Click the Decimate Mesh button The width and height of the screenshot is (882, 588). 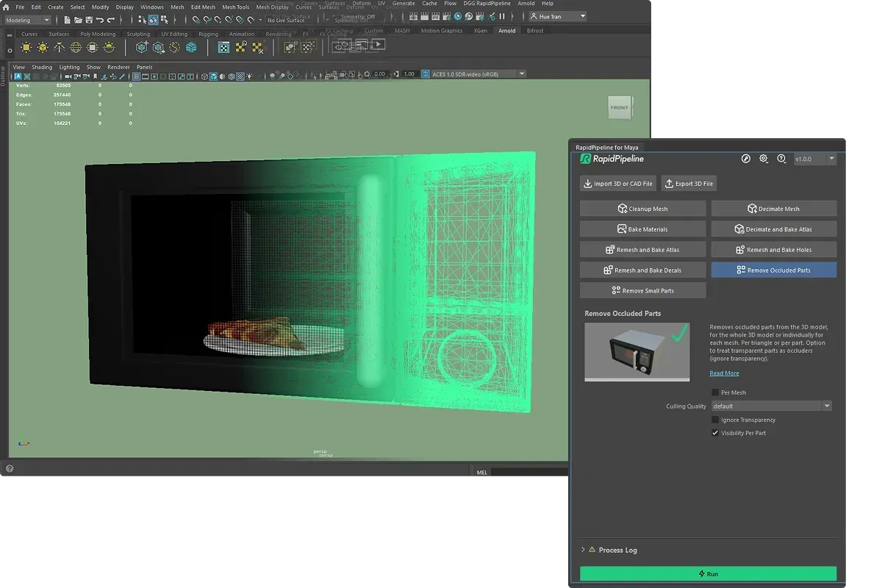pos(773,209)
